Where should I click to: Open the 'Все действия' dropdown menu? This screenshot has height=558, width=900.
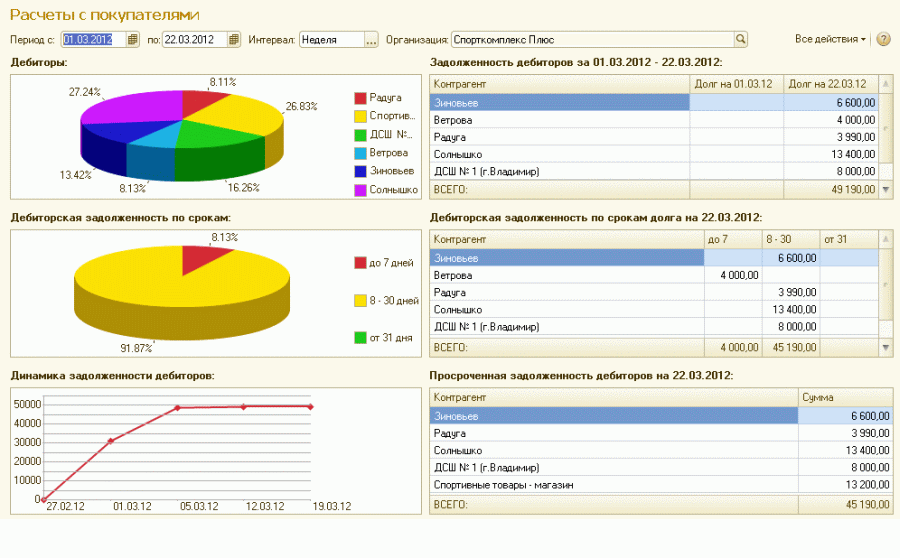pyautogui.click(x=830, y=40)
